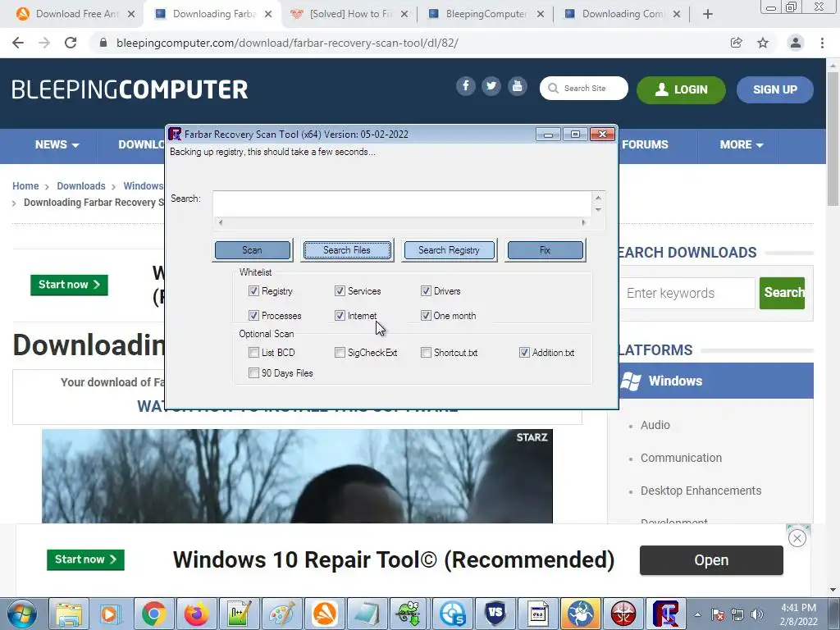
Task: Switch to BleepingComputer tab
Action: [x=486, y=14]
